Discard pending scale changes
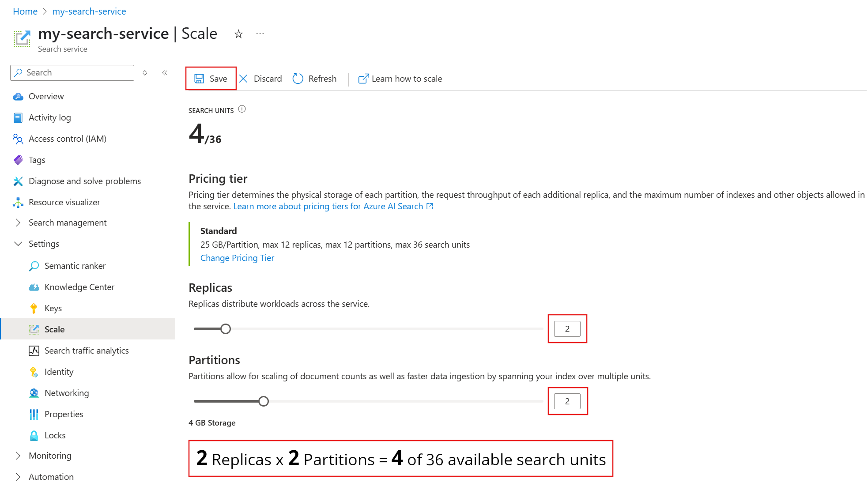The width and height of the screenshot is (868, 490). pyautogui.click(x=261, y=79)
